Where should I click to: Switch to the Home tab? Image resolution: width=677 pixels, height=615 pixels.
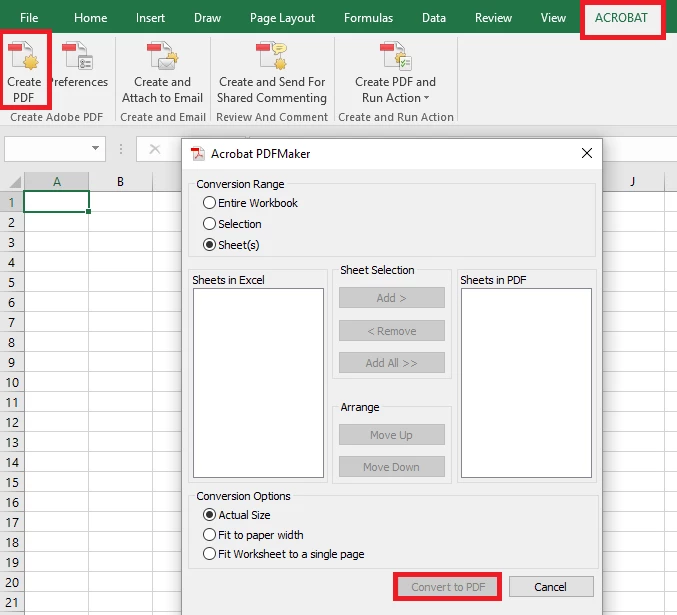(91, 18)
